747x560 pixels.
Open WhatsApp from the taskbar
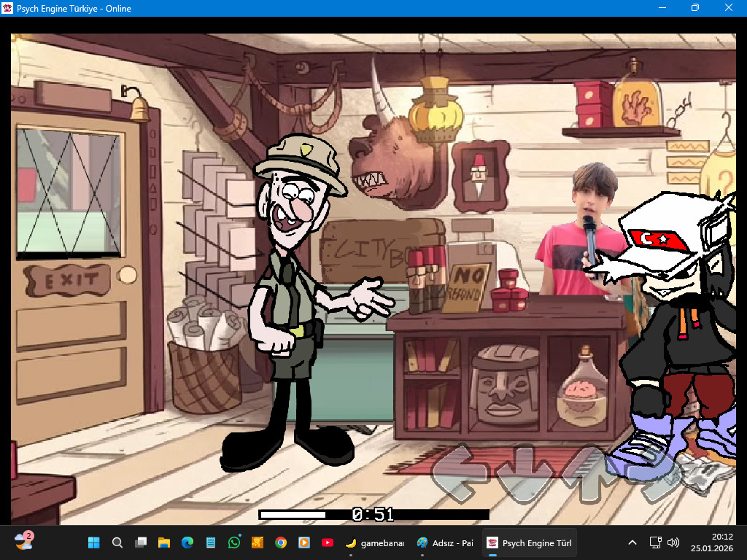click(234, 542)
